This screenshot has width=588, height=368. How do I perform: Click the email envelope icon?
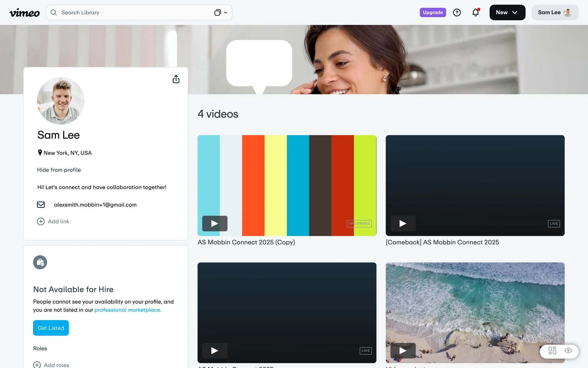pos(41,205)
